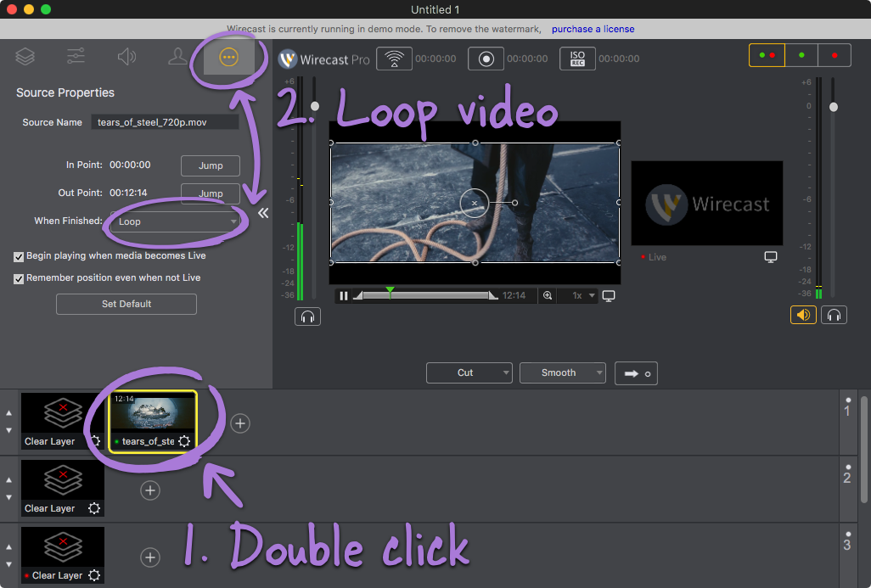This screenshot has width=871, height=588.
Task: Toggle layer 2 visibility dot
Action: pyautogui.click(x=848, y=467)
